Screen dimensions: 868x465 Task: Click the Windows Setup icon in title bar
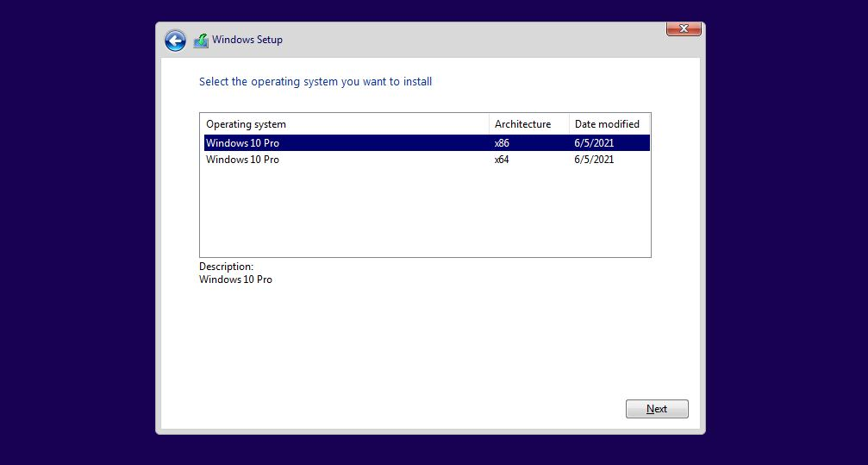tap(201, 41)
